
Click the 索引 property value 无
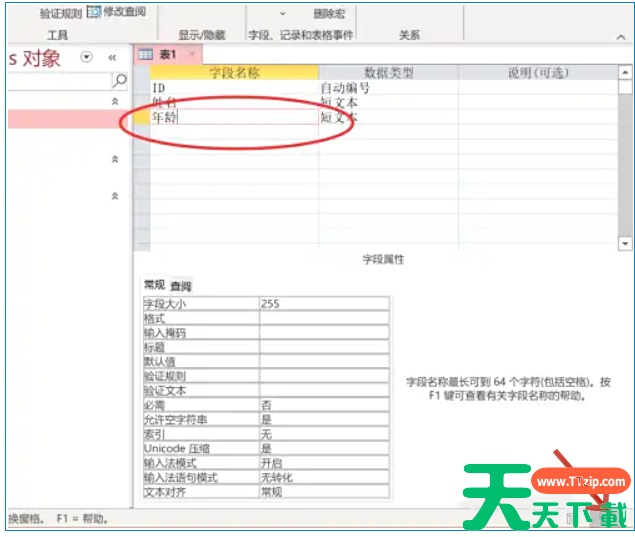pyautogui.click(x=324, y=434)
